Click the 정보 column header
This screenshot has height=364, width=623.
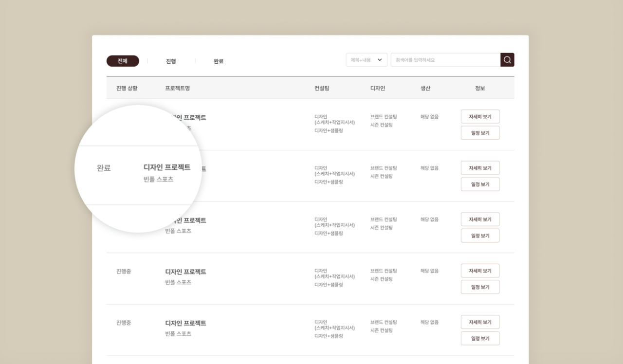coord(480,88)
